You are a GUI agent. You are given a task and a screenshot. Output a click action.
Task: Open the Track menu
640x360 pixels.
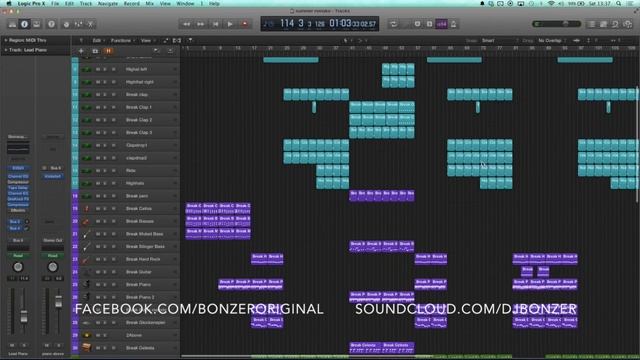click(86, 3)
